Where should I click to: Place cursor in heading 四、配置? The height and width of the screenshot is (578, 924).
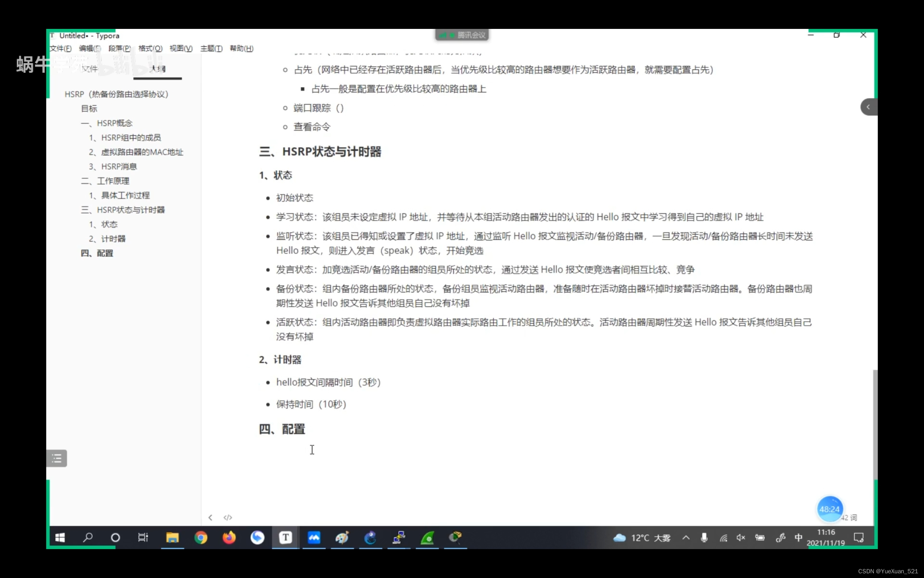(282, 429)
